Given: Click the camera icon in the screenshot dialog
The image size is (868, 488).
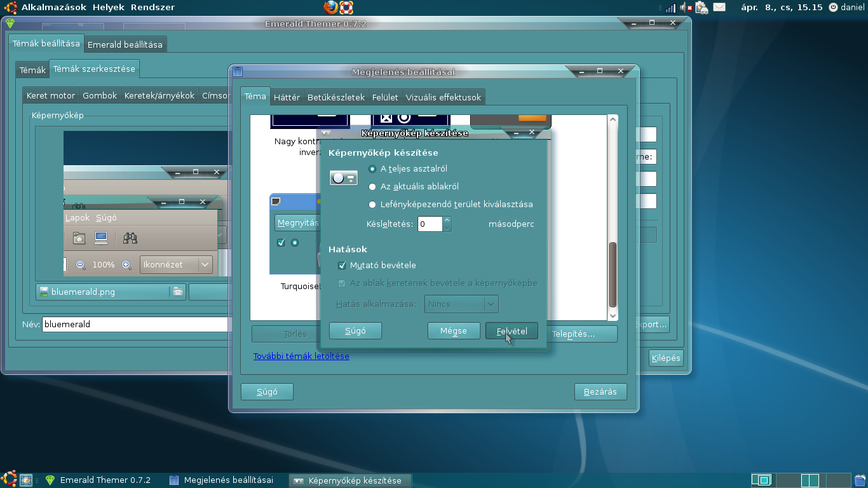Looking at the screenshot, I should (x=344, y=178).
